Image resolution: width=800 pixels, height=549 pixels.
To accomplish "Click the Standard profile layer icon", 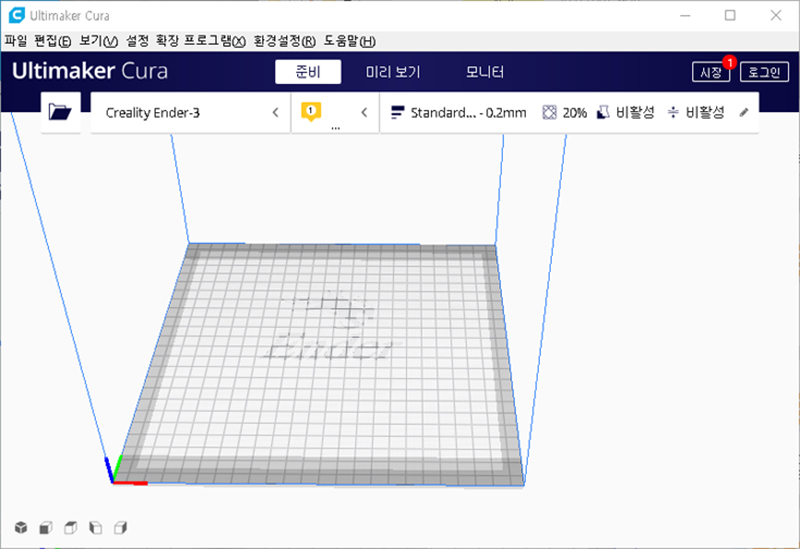I will coord(397,112).
